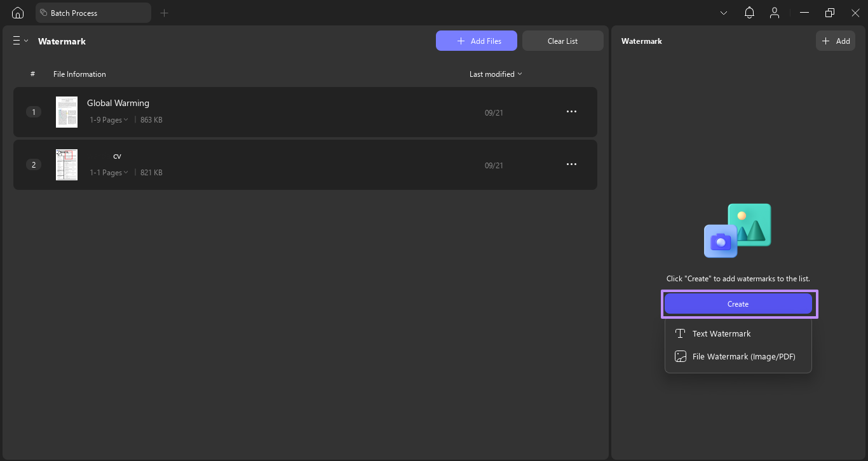
Task: Open the Last modified sort dropdown
Action: [496, 74]
